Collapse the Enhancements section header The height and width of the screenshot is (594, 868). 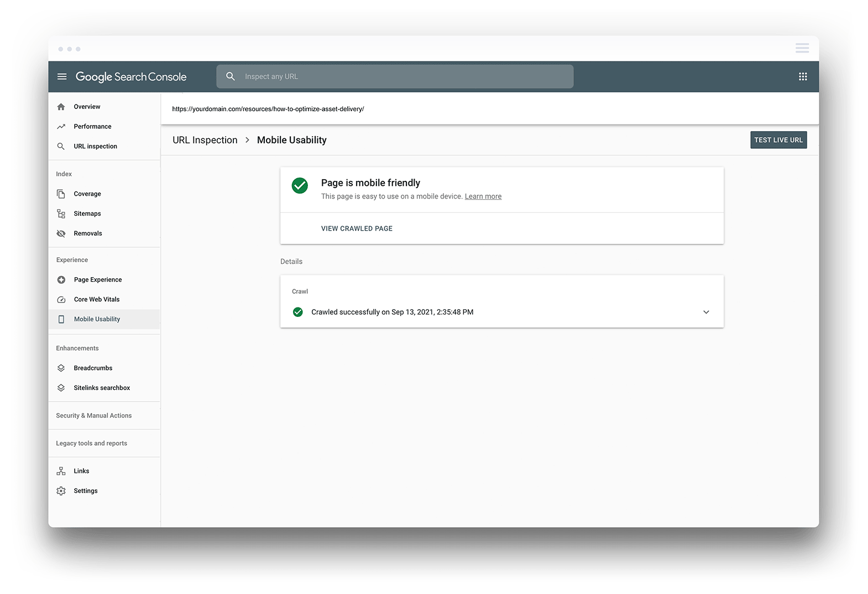click(x=77, y=348)
